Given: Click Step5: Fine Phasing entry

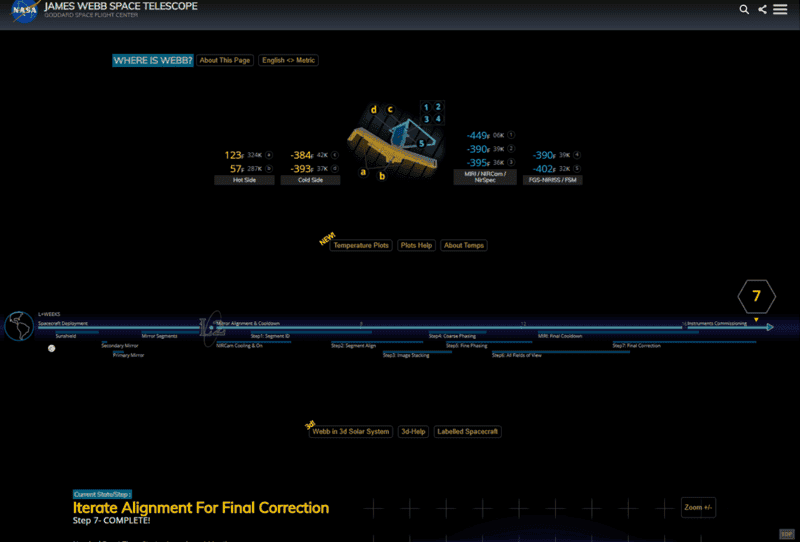Looking at the screenshot, I should point(467,346).
